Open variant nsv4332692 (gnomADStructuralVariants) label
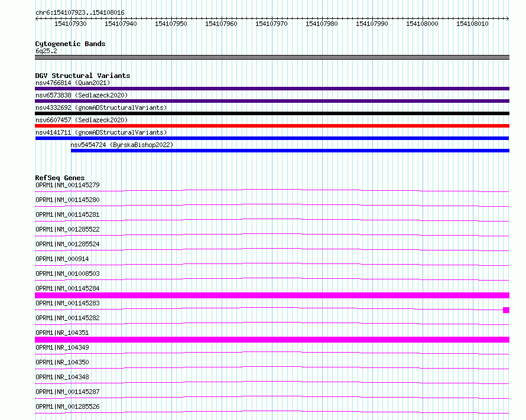 [x=101, y=108]
